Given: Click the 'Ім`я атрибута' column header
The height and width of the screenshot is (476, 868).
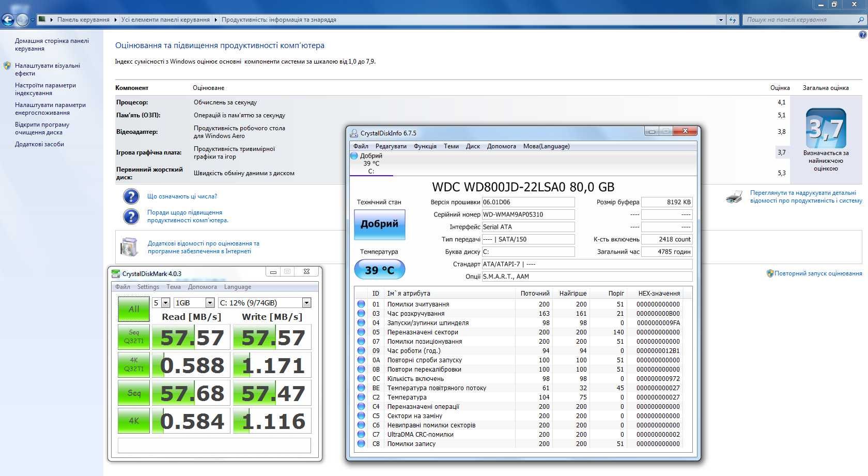Looking at the screenshot, I should tap(450, 293).
